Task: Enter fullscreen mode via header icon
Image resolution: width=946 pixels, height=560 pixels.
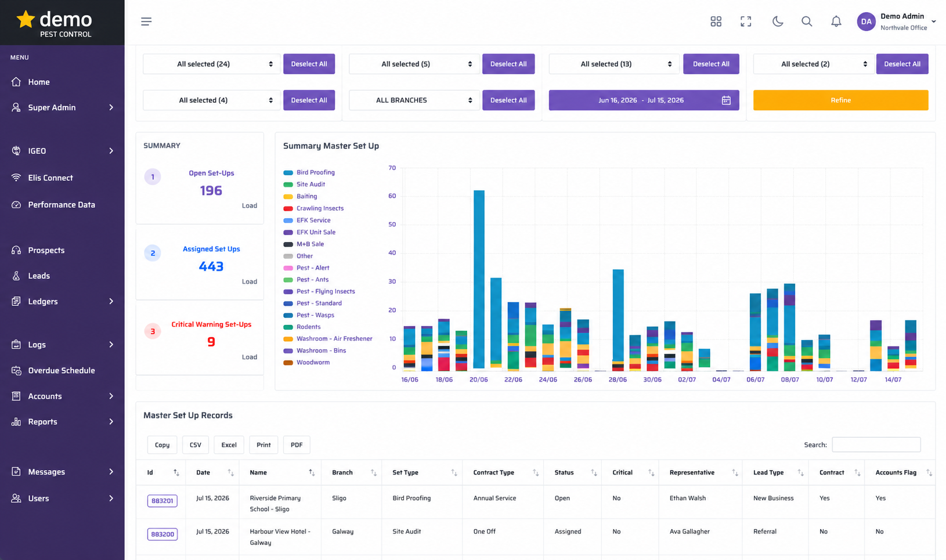Action: coord(746,21)
